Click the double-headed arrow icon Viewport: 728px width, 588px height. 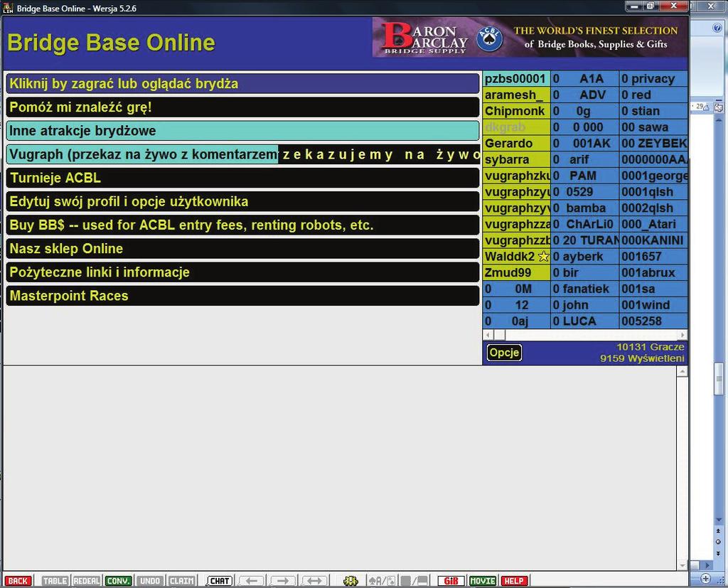click(314, 581)
